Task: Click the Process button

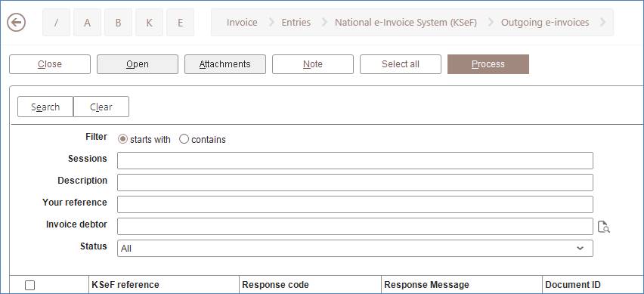Action: click(x=488, y=64)
